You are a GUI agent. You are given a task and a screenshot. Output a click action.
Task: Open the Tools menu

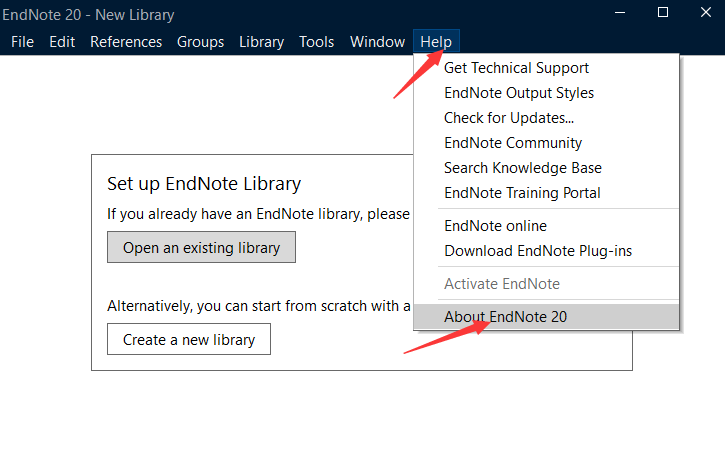pos(316,42)
